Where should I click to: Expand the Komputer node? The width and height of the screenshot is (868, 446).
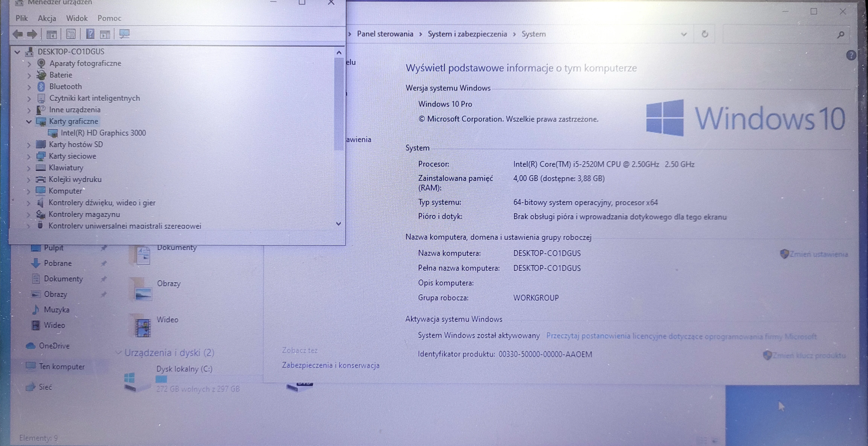click(29, 192)
